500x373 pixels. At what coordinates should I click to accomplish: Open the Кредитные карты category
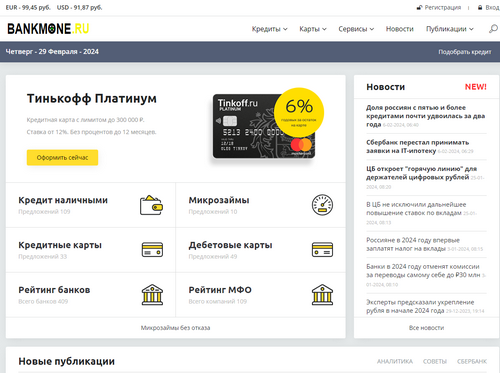point(60,245)
